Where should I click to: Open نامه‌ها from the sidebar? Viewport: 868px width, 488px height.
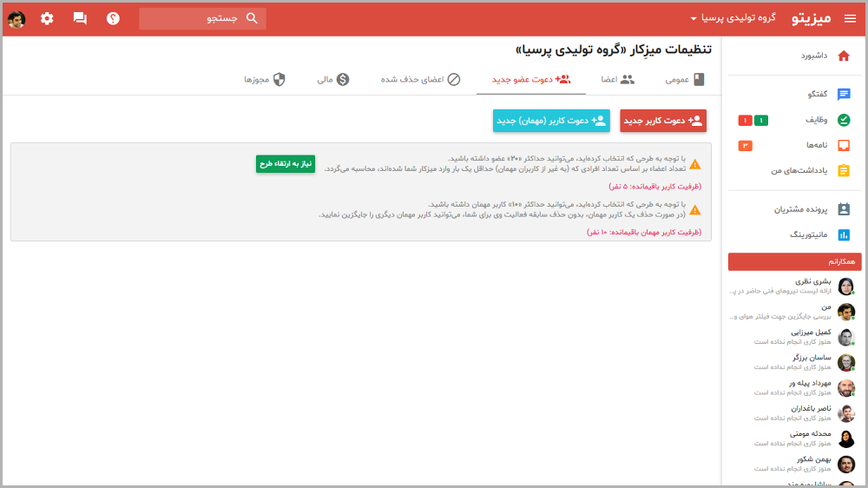pyautogui.click(x=817, y=145)
